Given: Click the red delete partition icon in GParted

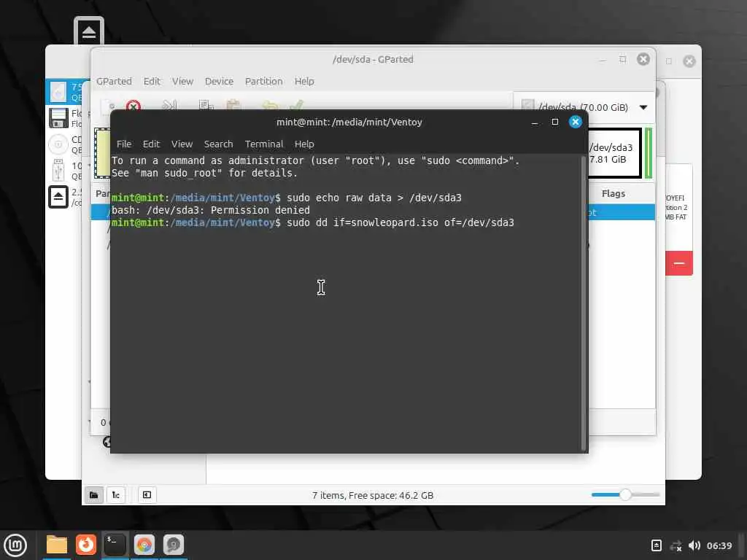Looking at the screenshot, I should (x=133, y=106).
